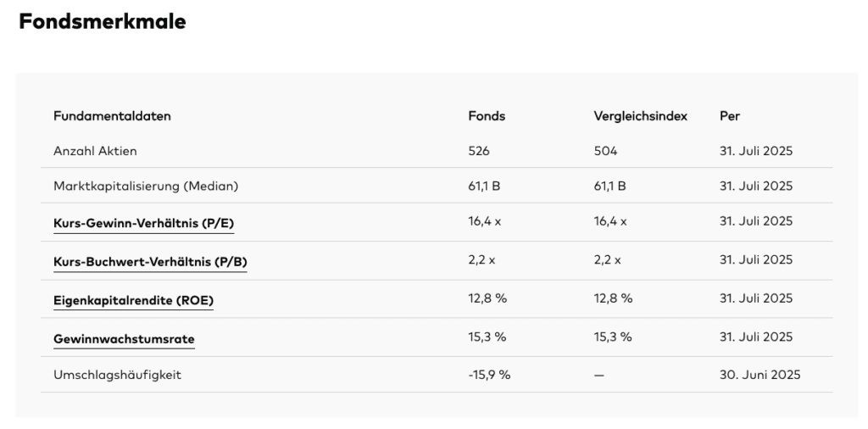Open the Gewinnwachstumsrate glossary link
Screen dimensions: 868x429
tap(124, 339)
